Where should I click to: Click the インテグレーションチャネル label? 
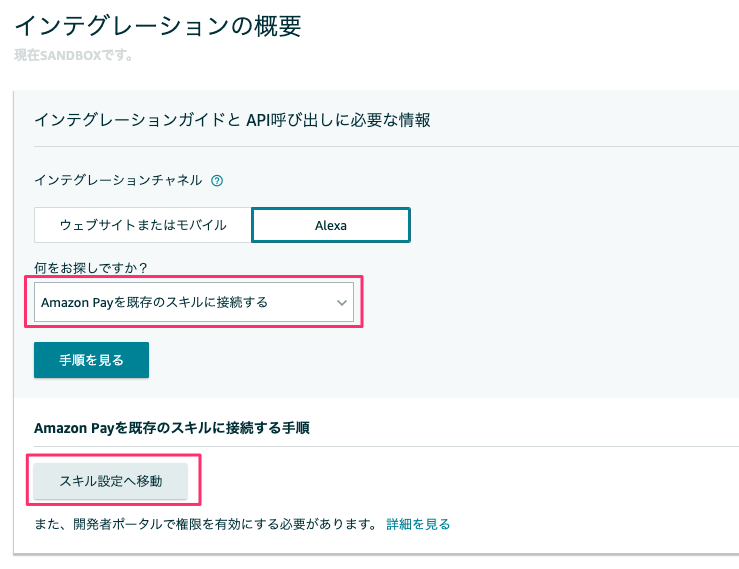[x=118, y=180]
